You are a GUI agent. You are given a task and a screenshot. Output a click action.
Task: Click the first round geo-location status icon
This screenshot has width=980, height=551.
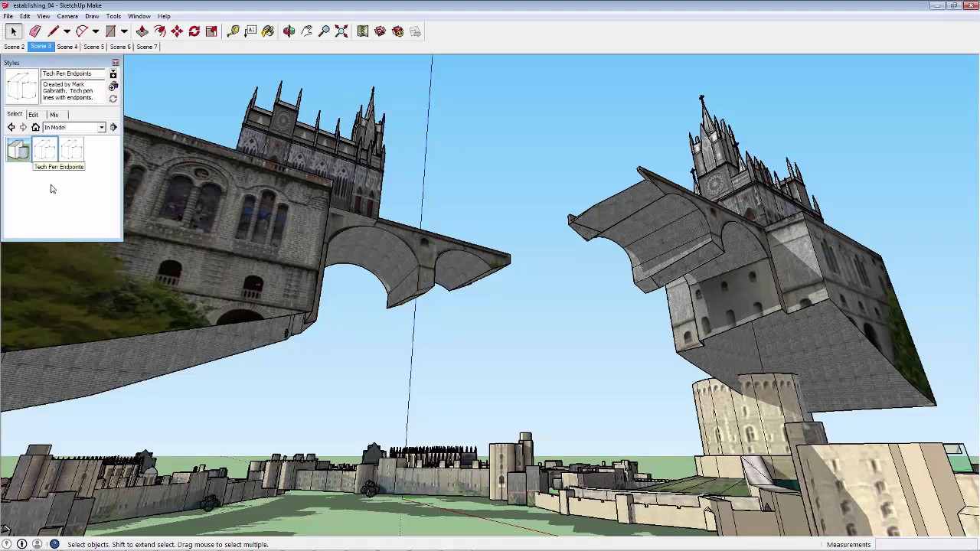pyautogui.click(x=7, y=544)
